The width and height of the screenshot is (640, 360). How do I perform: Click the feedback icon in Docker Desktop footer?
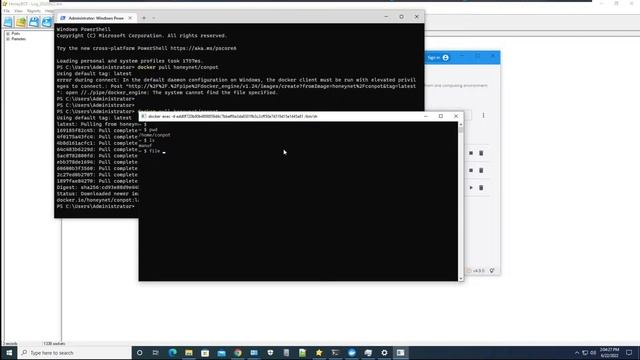click(492, 271)
